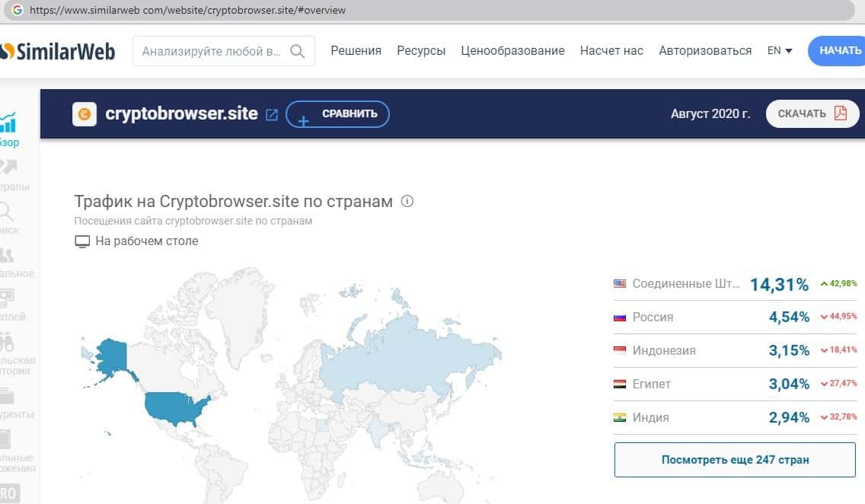The width and height of the screenshot is (865, 504).
Task: Click the 14,31% traffic share value
Action: [779, 285]
